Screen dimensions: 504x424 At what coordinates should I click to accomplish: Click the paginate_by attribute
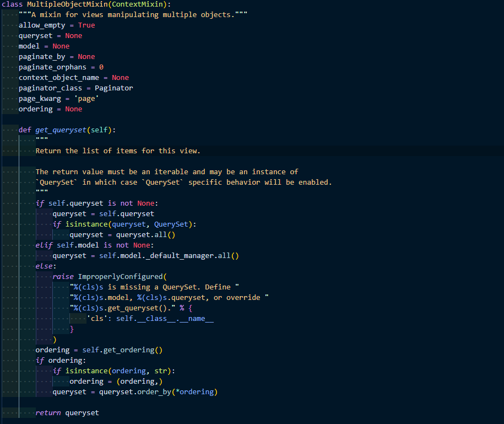coord(42,57)
